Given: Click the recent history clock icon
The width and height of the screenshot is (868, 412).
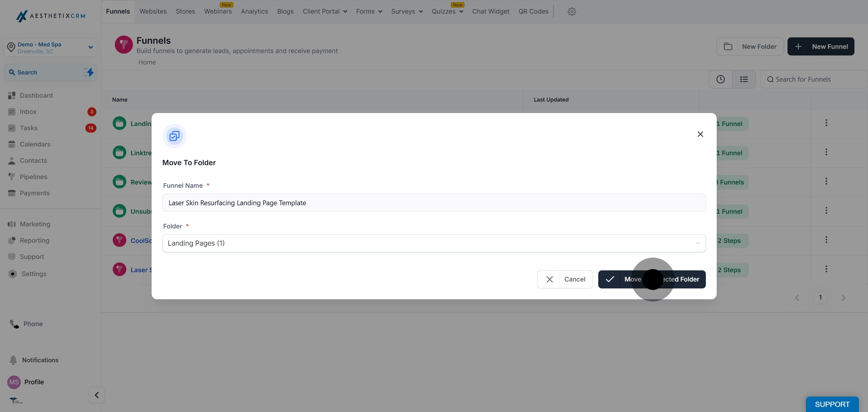Looking at the screenshot, I should (x=720, y=79).
